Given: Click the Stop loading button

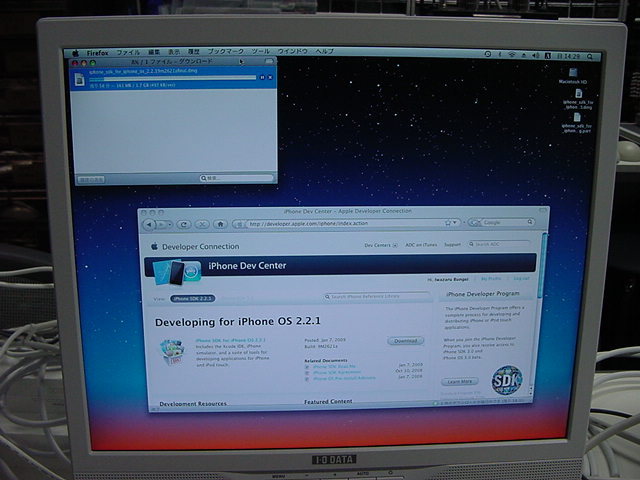Looking at the screenshot, I should point(202,224).
